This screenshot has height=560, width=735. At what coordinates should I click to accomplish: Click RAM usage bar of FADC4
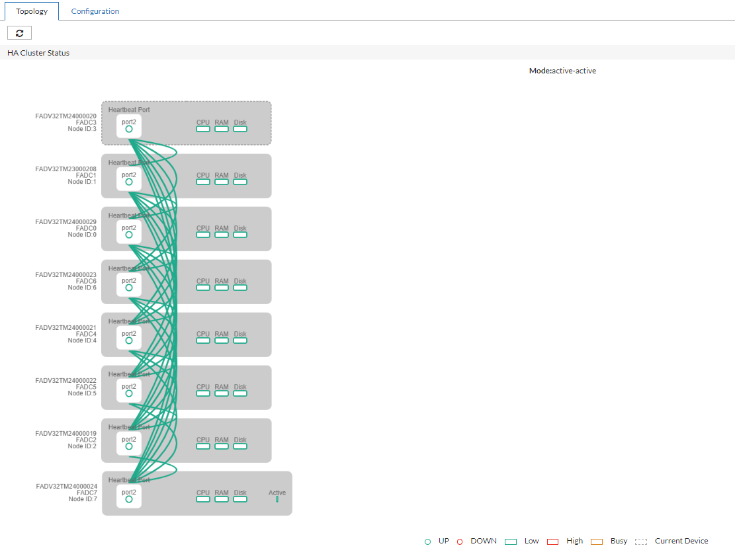(x=222, y=341)
